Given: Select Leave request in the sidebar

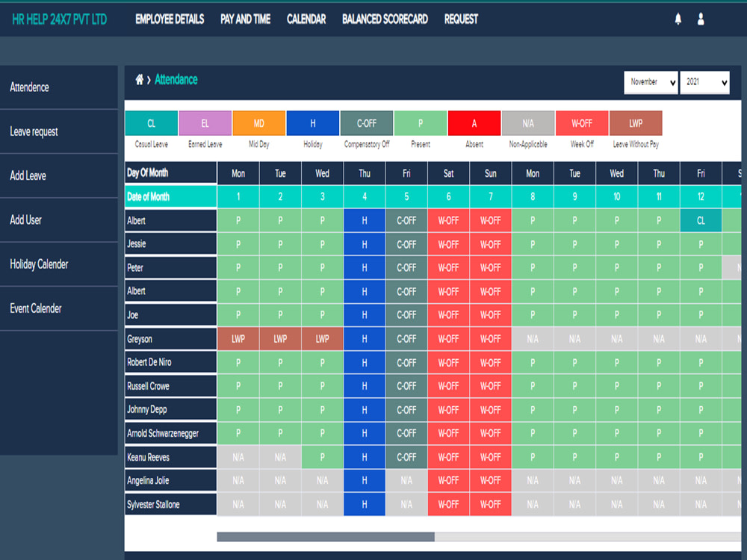Looking at the screenshot, I should [x=58, y=131].
